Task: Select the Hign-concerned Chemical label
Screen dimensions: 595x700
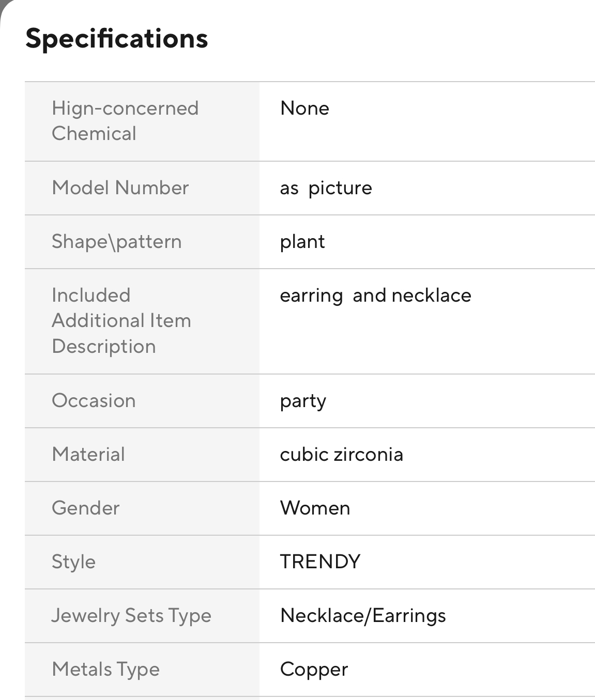Action: 125,121
